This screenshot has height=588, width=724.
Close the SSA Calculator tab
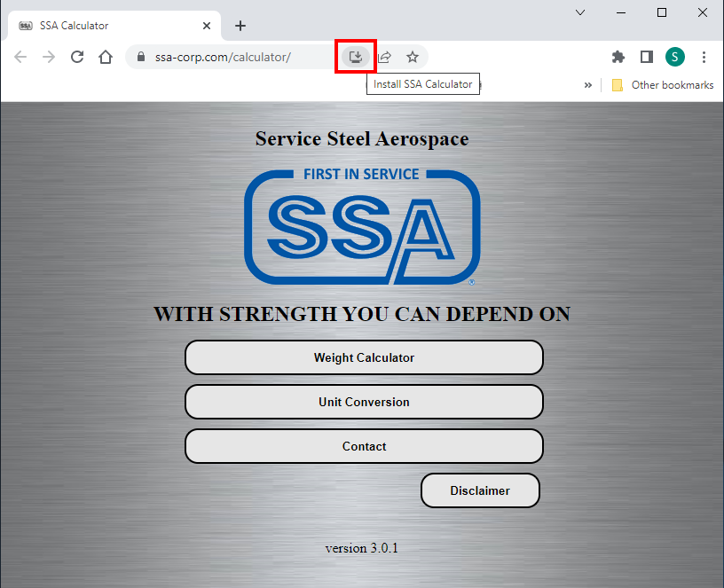(207, 26)
